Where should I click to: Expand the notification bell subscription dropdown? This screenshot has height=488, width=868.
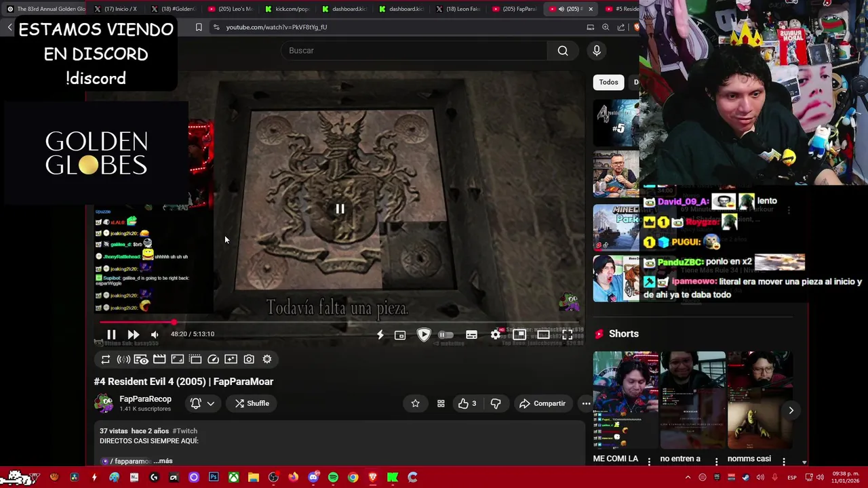(x=203, y=403)
